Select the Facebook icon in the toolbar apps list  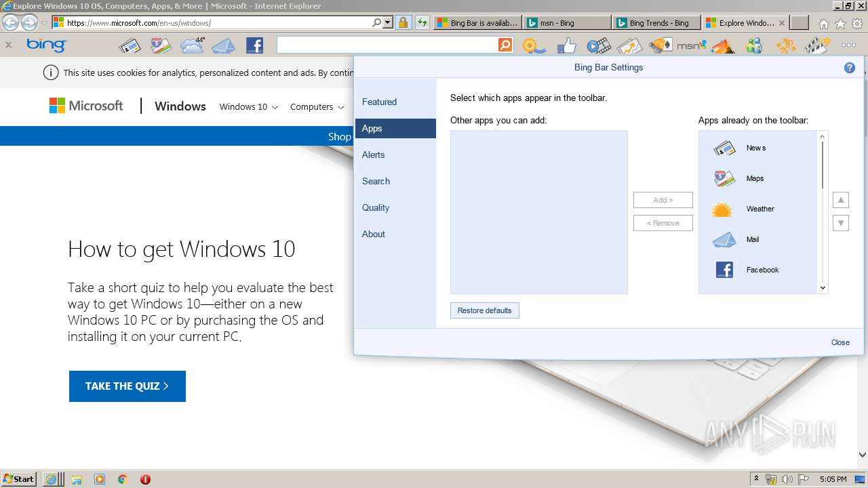point(724,270)
